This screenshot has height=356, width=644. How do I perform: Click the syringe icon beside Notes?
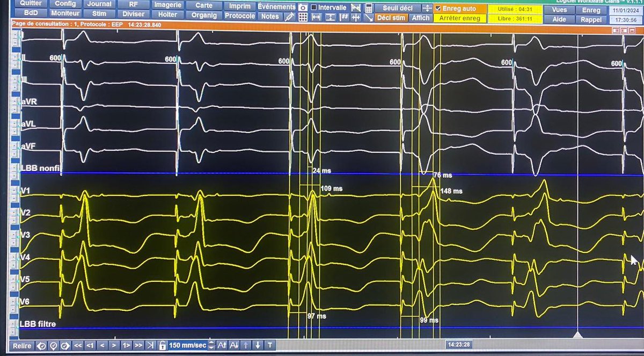point(289,17)
